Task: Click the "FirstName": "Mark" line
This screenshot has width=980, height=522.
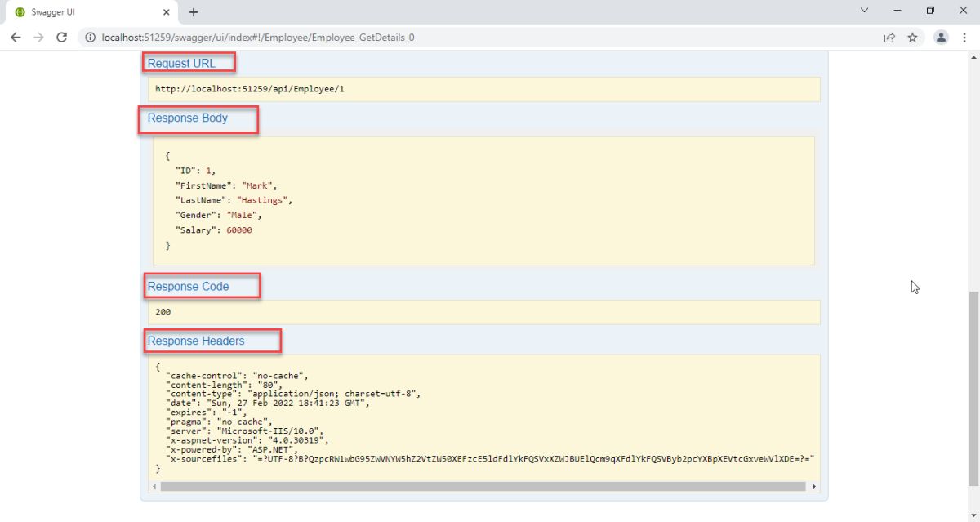Action: [226, 185]
